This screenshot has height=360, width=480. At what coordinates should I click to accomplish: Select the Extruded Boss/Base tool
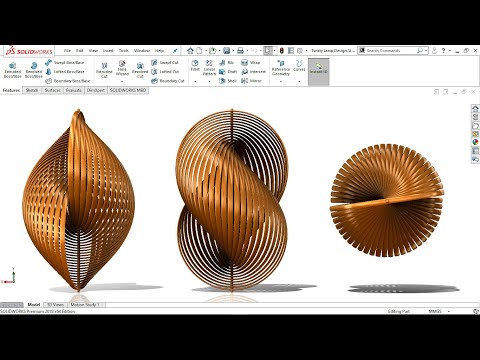tap(13, 70)
